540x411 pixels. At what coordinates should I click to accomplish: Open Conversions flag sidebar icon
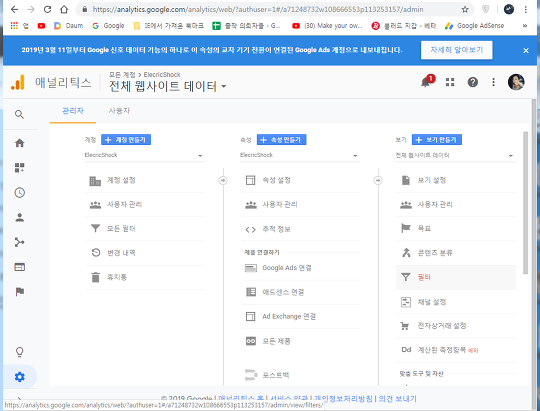pos(20,292)
